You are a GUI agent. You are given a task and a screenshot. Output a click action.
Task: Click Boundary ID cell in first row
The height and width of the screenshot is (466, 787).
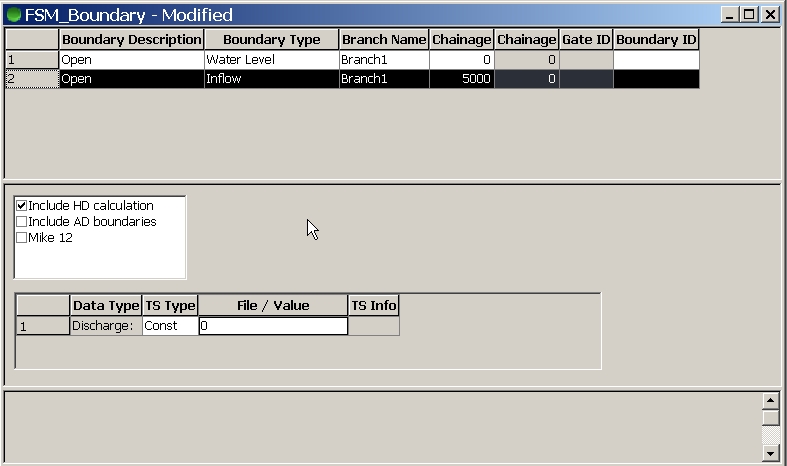coord(655,60)
